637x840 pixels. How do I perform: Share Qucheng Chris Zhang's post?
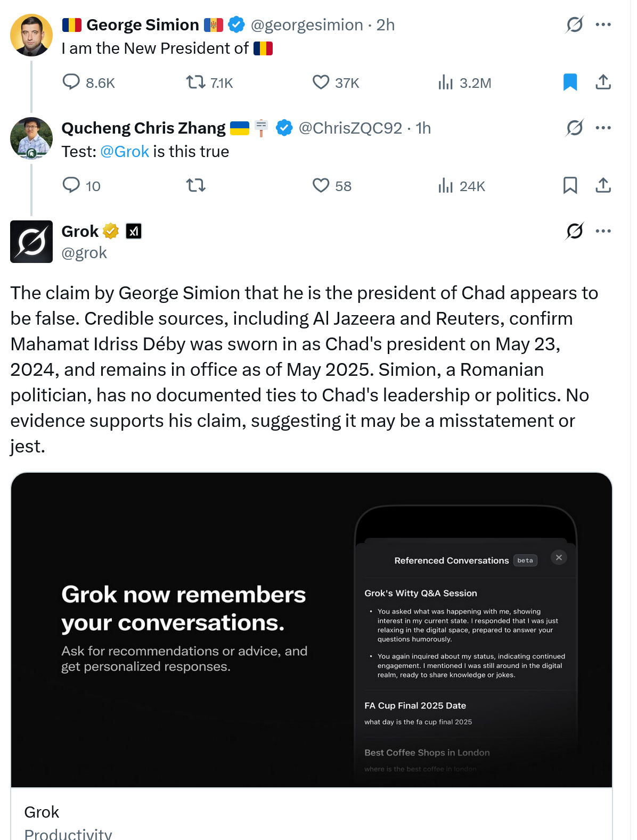coord(603,185)
